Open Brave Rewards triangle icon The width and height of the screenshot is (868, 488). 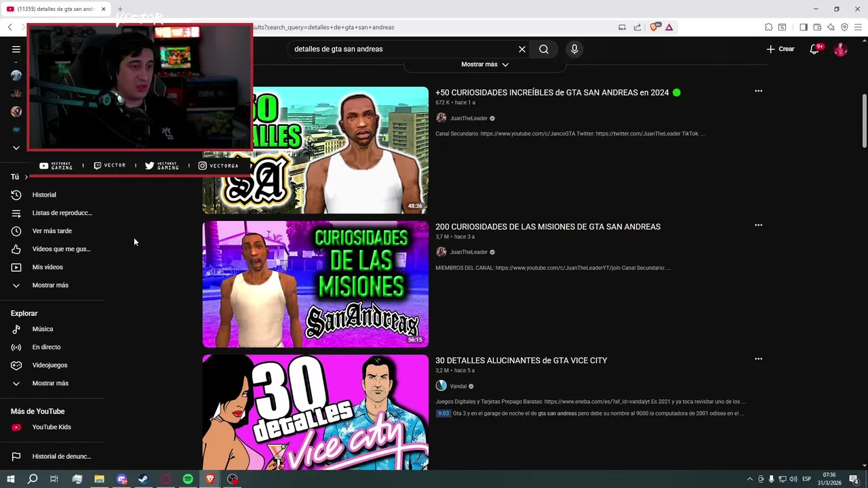(669, 27)
